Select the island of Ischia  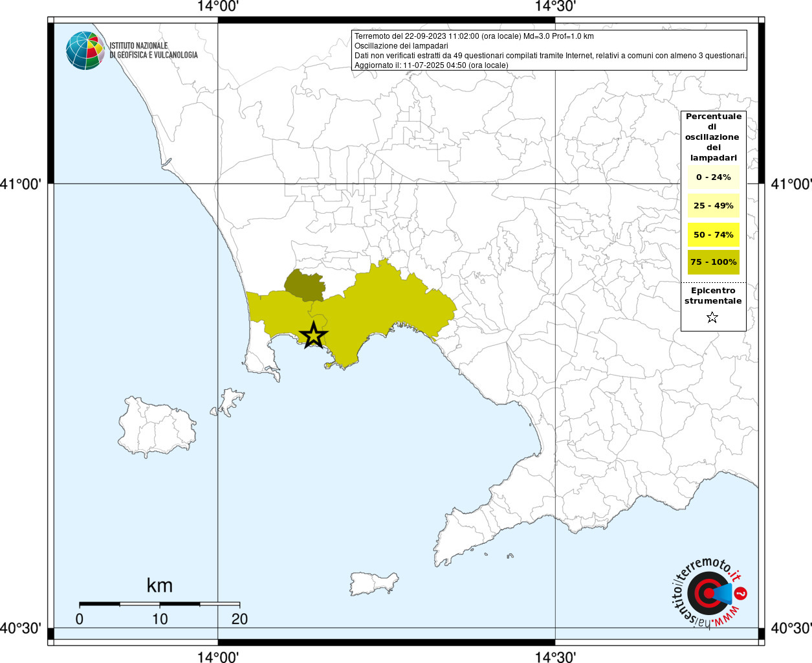coord(157,427)
